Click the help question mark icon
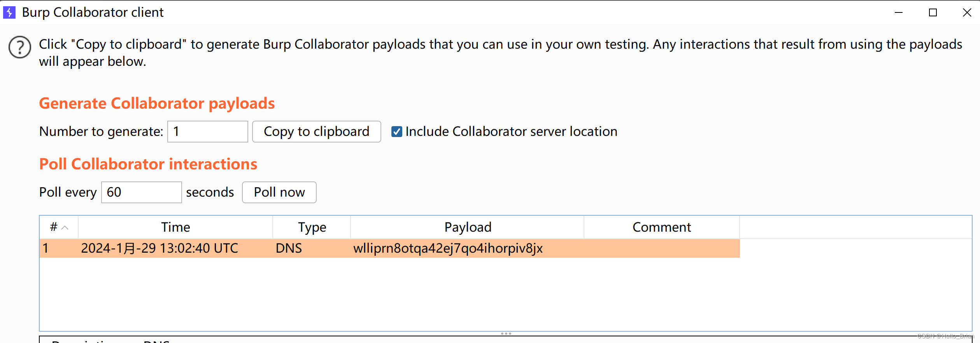The height and width of the screenshot is (343, 980). (x=20, y=47)
